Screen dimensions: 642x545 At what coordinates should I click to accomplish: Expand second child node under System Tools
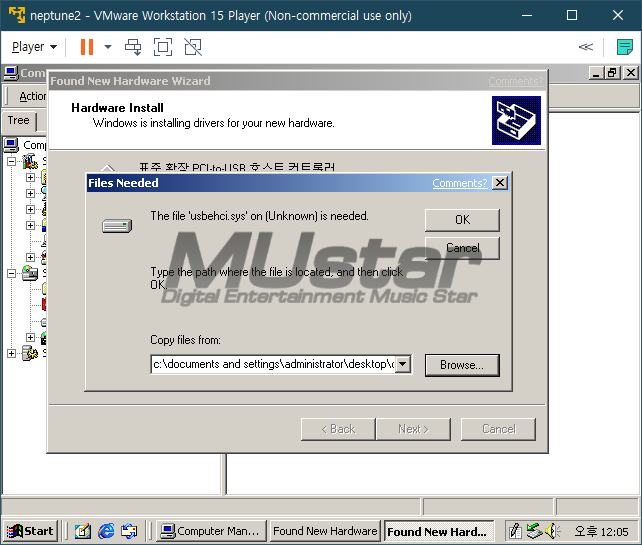point(30,193)
